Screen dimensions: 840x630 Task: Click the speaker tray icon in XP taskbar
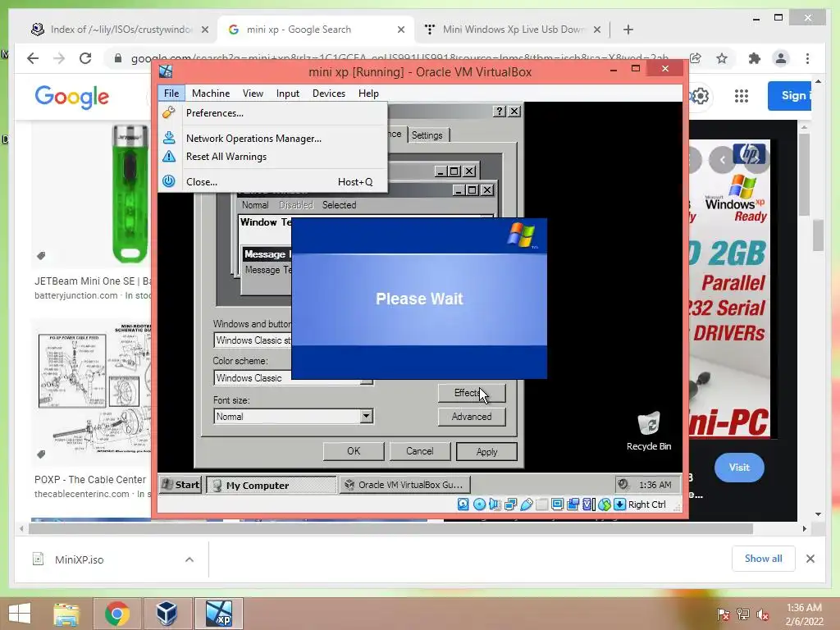pyautogui.click(x=623, y=484)
